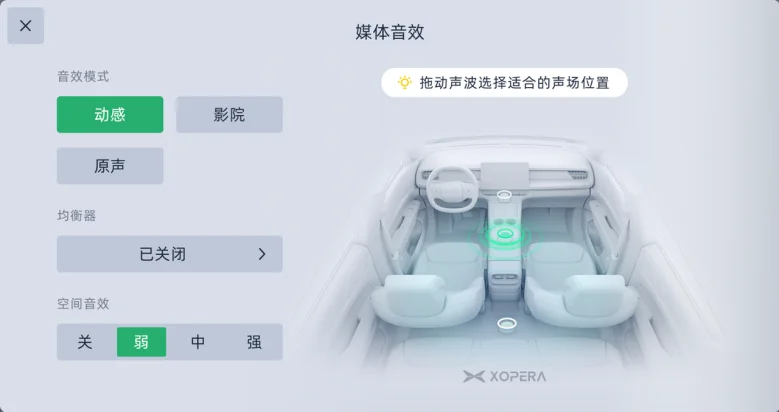Screen dimensions: 779x412
Task: Close the media sound effects panel
Action: (x=25, y=26)
